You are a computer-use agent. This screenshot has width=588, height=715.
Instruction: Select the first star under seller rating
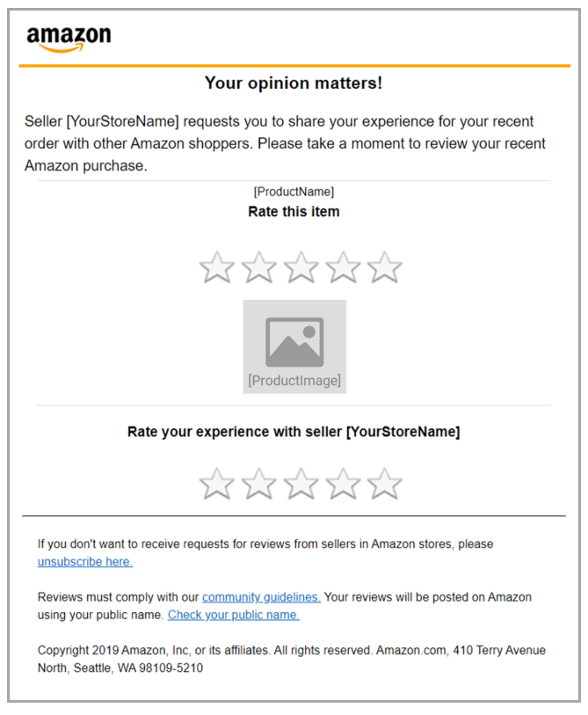(x=216, y=483)
